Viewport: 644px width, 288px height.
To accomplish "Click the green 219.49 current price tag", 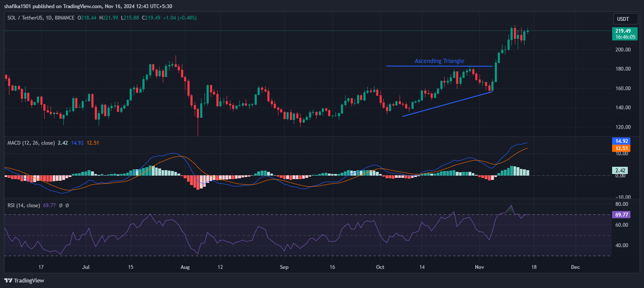I will coord(622,31).
